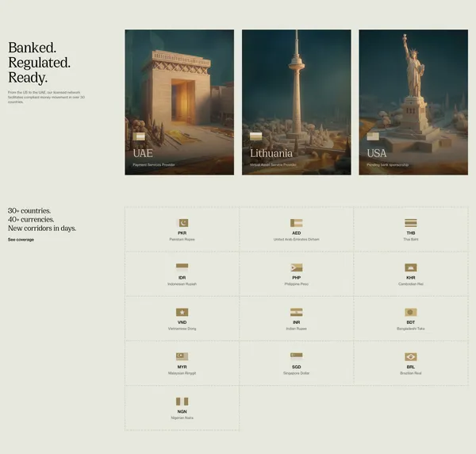Click the THB currency code
The width and height of the screenshot is (476, 454).
pyautogui.click(x=411, y=233)
